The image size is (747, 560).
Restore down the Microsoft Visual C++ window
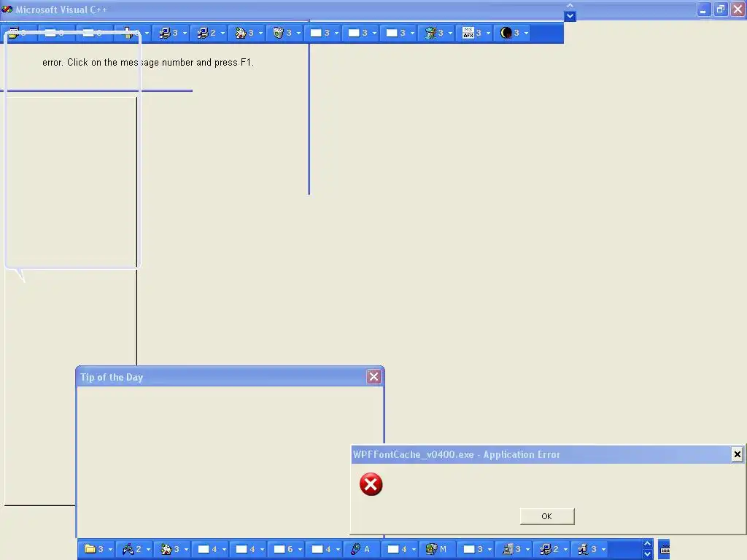[720, 9]
